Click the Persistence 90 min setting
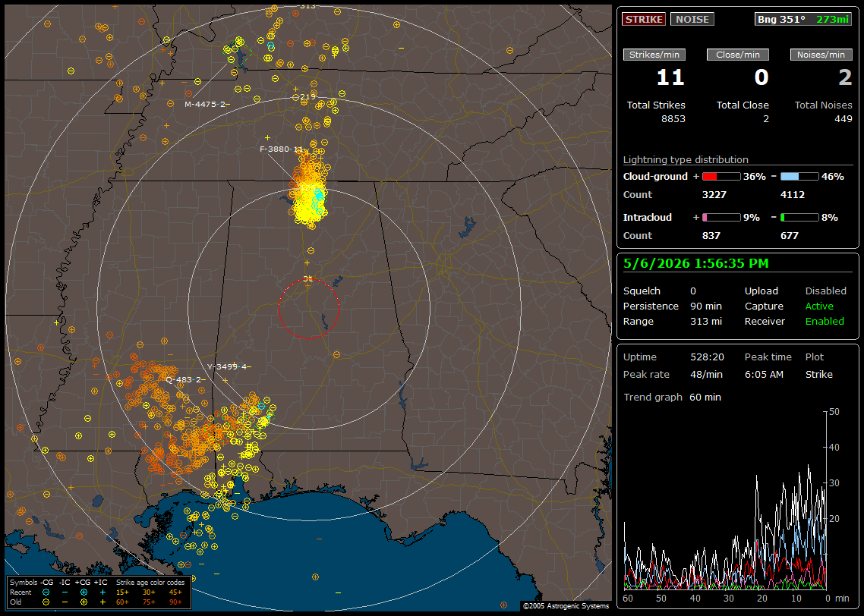This screenshot has width=864, height=616. [x=672, y=306]
